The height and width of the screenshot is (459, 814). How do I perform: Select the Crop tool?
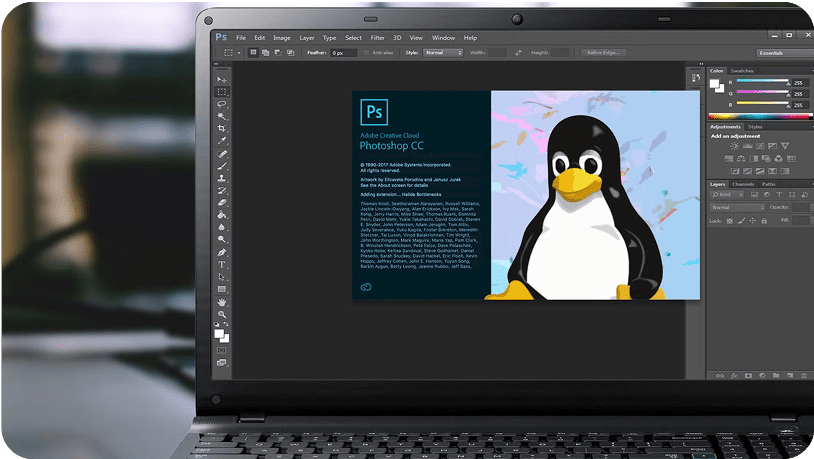coord(222,128)
